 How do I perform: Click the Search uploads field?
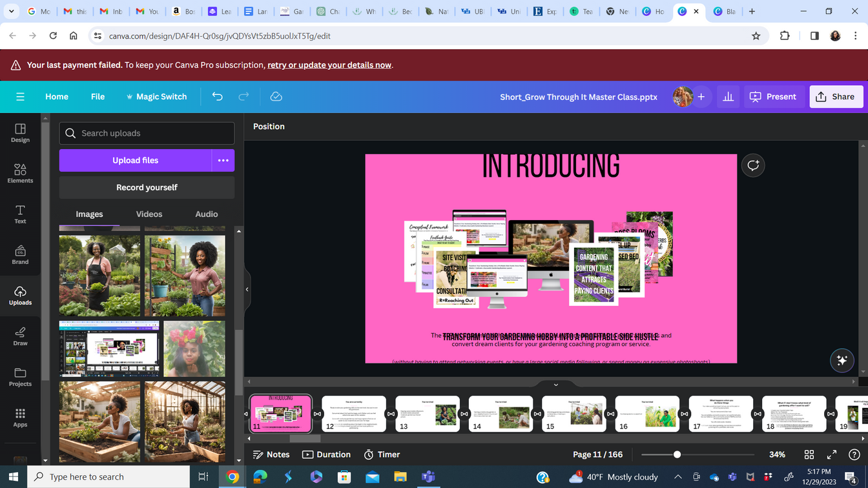(147, 133)
